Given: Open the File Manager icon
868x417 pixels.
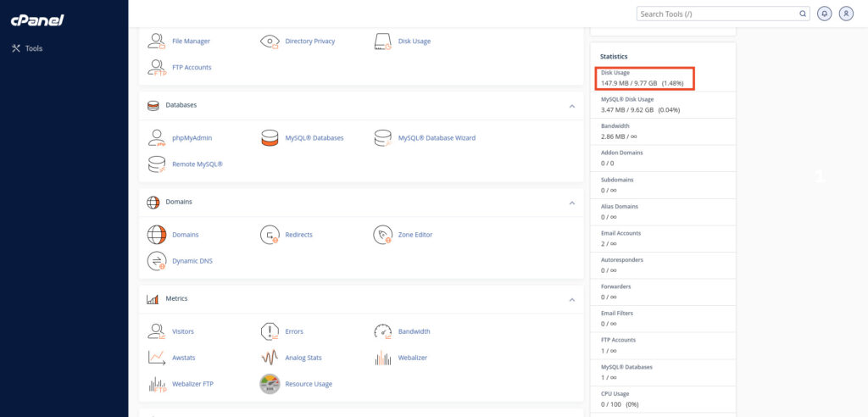Looking at the screenshot, I should (x=157, y=41).
